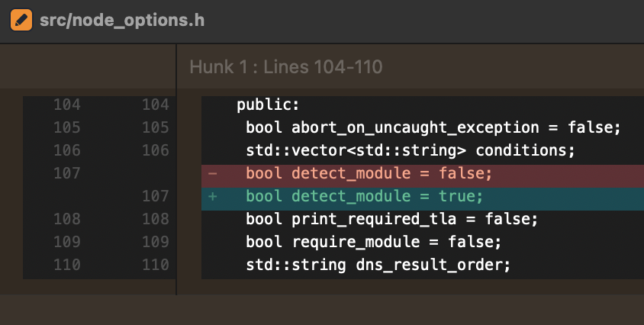Click old line number 108 in gutter
Screen dimensions: 644x325
point(67,220)
